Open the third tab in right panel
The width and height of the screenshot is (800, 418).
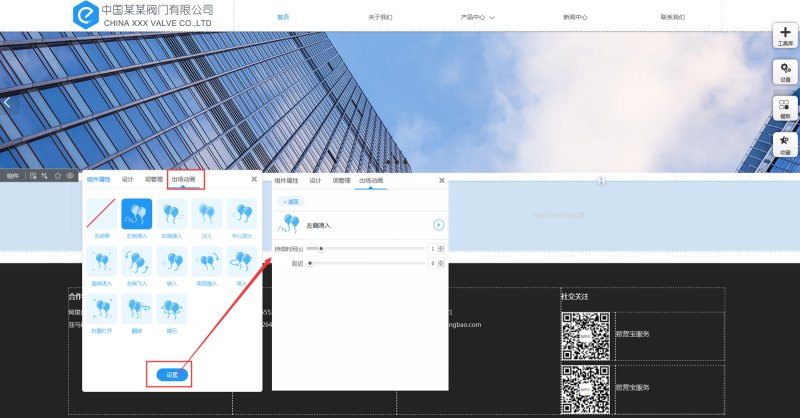click(341, 181)
